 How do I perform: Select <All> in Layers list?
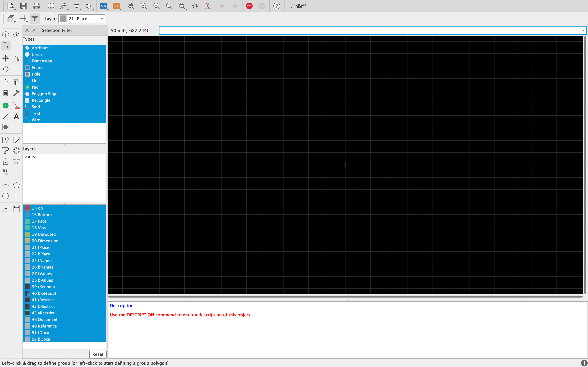pyautogui.click(x=30, y=157)
